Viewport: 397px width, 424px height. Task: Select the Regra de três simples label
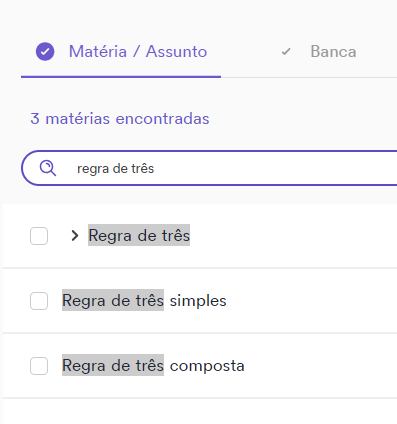[144, 301]
